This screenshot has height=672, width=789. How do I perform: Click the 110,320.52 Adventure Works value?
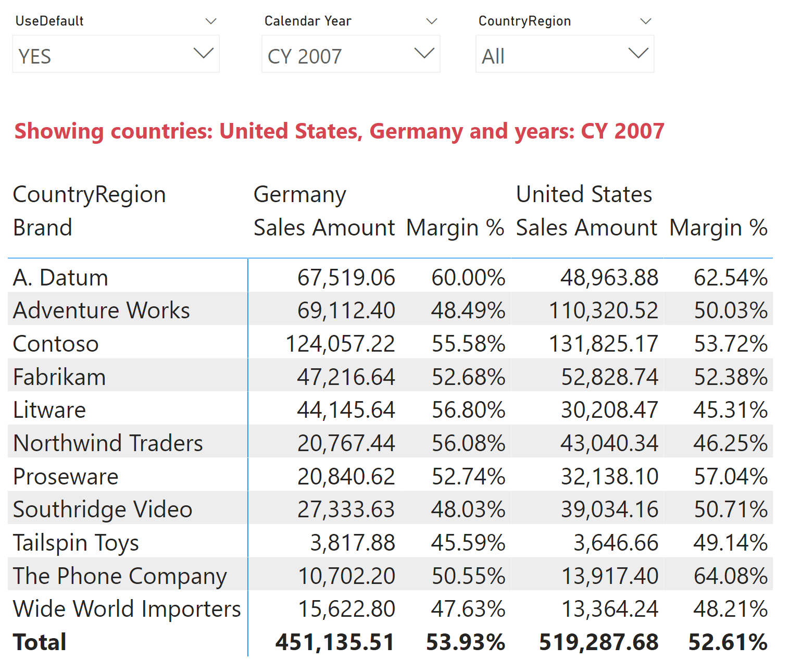click(x=604, y=310)
